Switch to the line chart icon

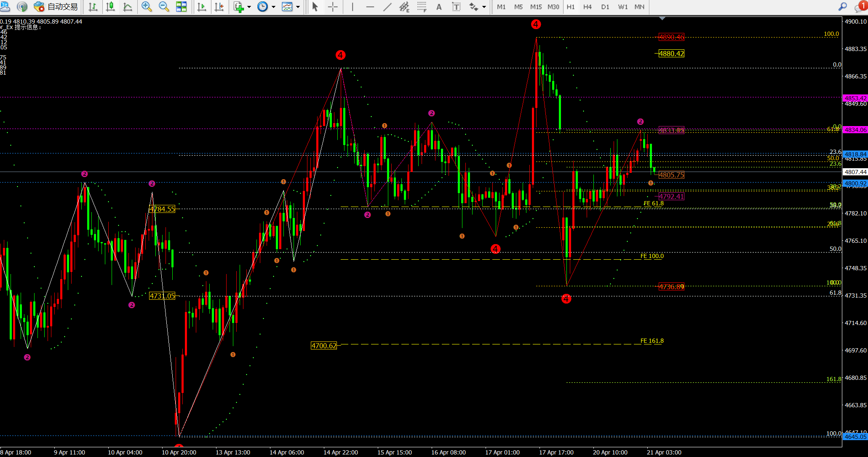click(x=128, y=7)
